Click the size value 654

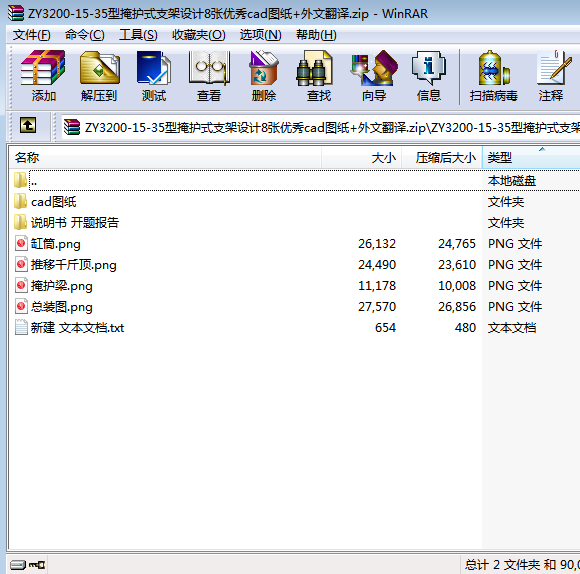[385, 328]
